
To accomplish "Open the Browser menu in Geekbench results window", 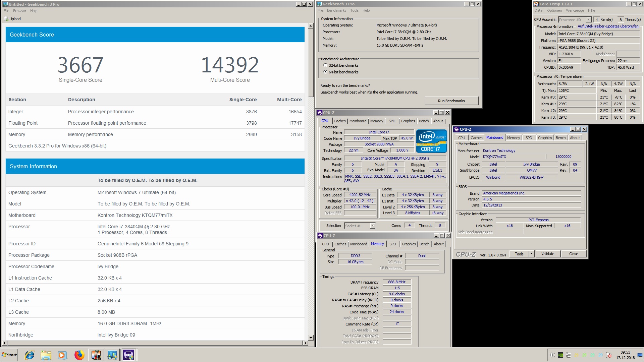I will [19, 11].
